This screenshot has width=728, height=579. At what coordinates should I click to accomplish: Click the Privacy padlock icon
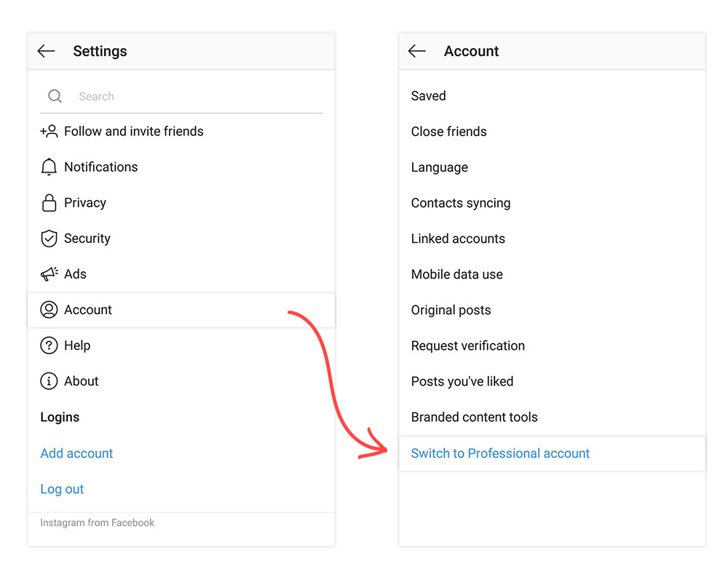pos(49,203)
